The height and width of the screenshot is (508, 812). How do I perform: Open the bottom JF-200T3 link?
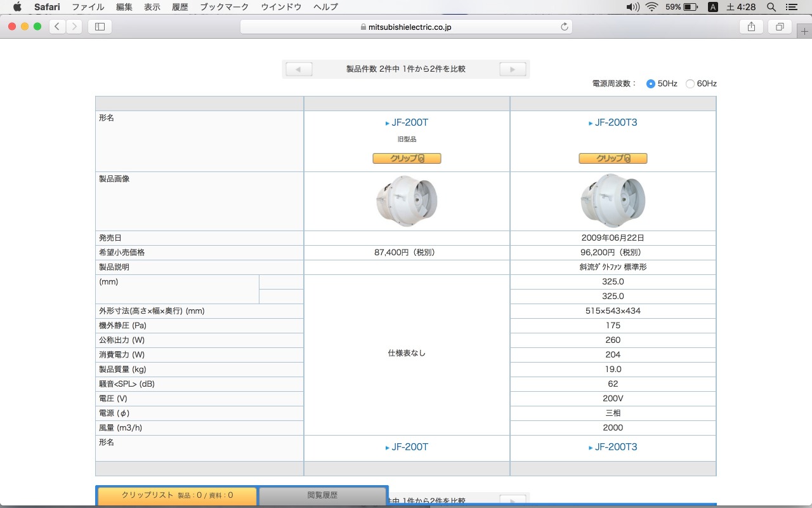616,447
